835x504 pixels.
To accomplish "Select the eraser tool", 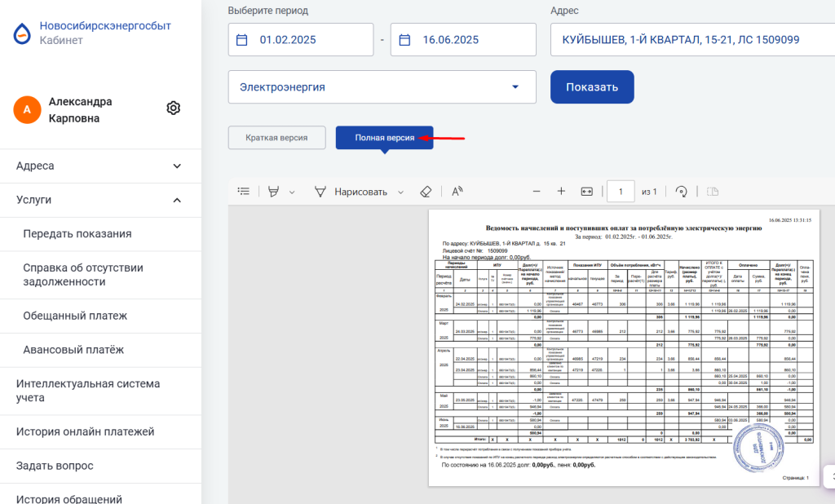I will (425, 192).
